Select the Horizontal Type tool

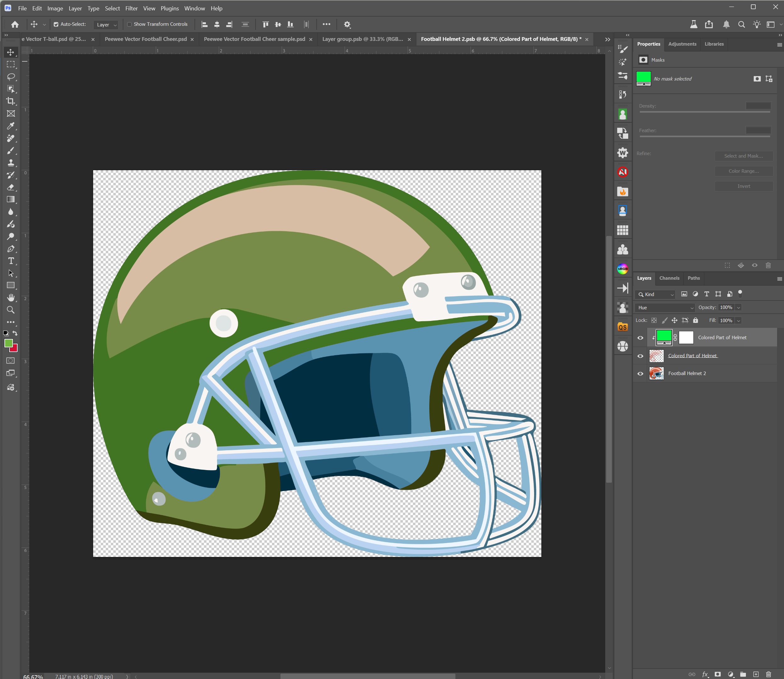click(x=11, y=261)
